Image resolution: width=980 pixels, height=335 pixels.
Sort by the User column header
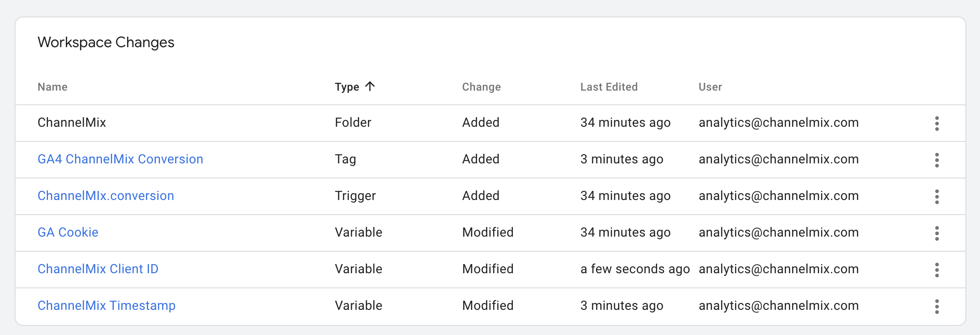point(710,87)
